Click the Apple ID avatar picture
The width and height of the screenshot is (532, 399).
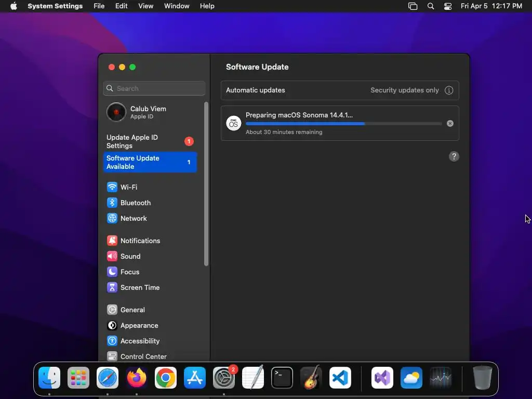[x=116, y=112]
